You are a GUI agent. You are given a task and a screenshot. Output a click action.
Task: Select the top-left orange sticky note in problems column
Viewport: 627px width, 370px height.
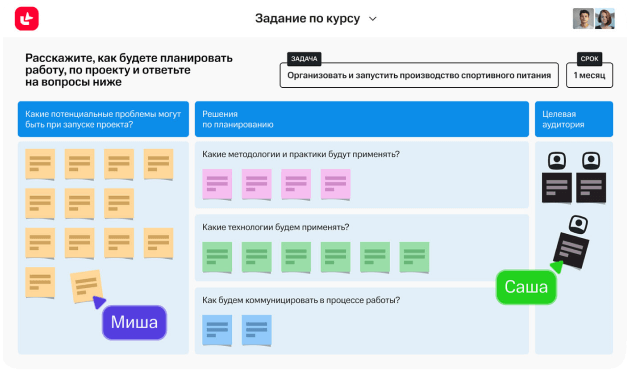click(x=40, y=164)
